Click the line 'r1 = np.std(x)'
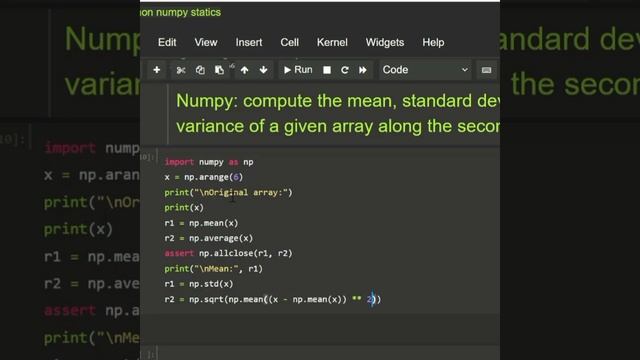The width and height of the screenshot is (640, 360). (x=199, y=284)
